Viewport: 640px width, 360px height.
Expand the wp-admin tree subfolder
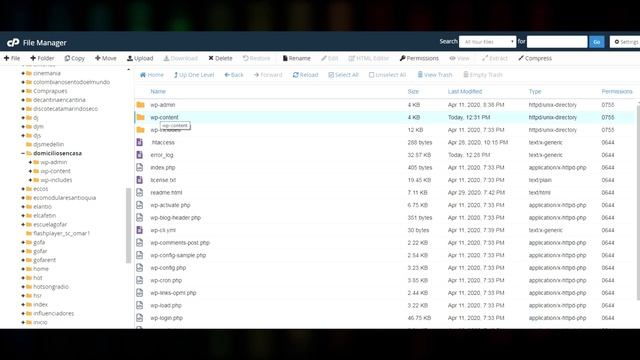click(30, 162)
